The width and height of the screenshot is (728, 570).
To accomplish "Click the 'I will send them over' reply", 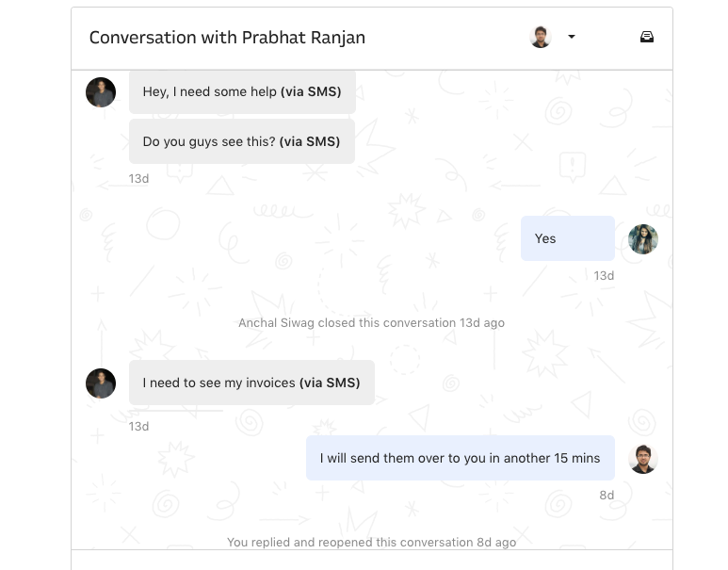I will point(460,459).
